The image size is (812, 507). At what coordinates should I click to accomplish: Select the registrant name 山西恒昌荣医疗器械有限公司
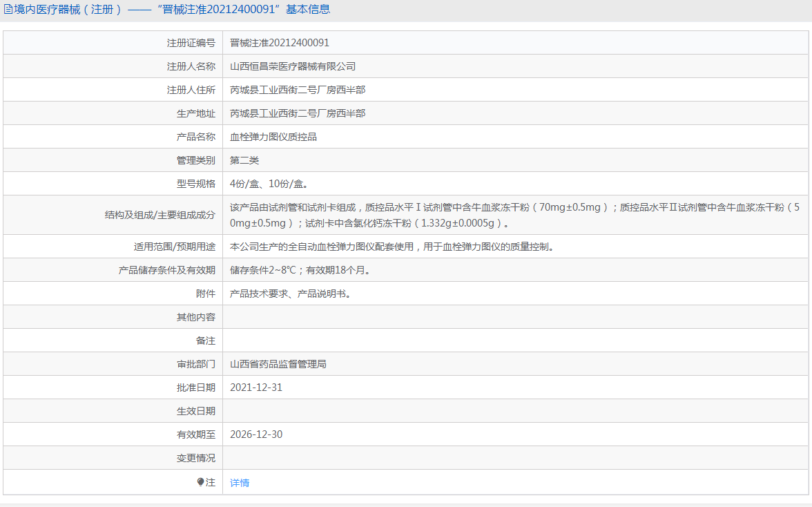tap(293, 66)
